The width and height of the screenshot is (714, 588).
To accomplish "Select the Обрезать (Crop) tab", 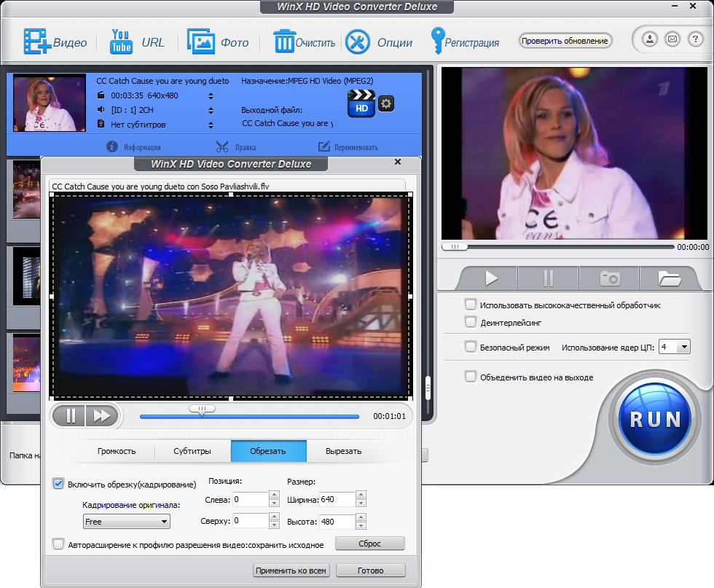I will click(x=268, y=451).
